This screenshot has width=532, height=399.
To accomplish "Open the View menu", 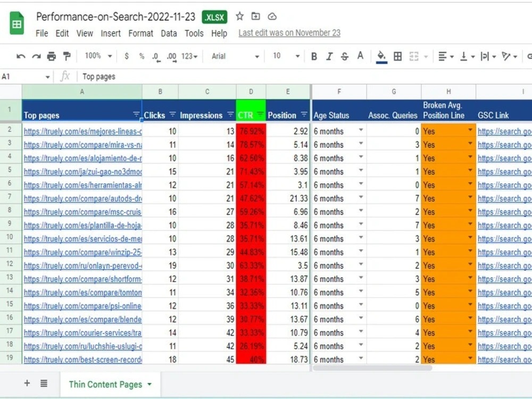I will [85, 33].
